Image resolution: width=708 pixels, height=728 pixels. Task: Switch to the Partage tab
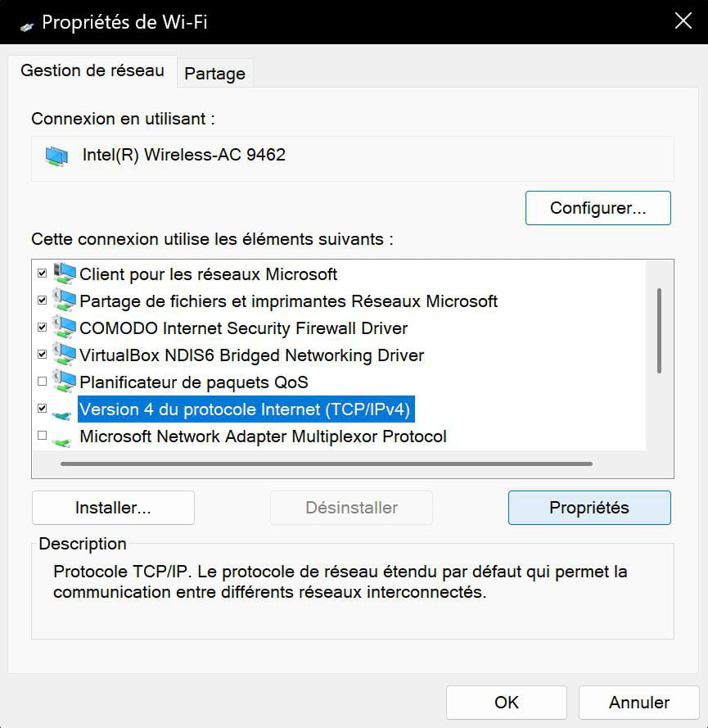(x=214, y=74)
